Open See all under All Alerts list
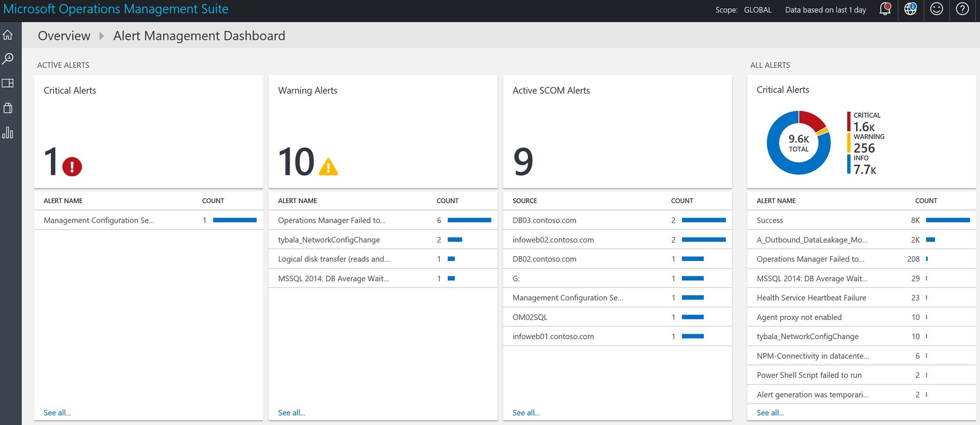 770,413
